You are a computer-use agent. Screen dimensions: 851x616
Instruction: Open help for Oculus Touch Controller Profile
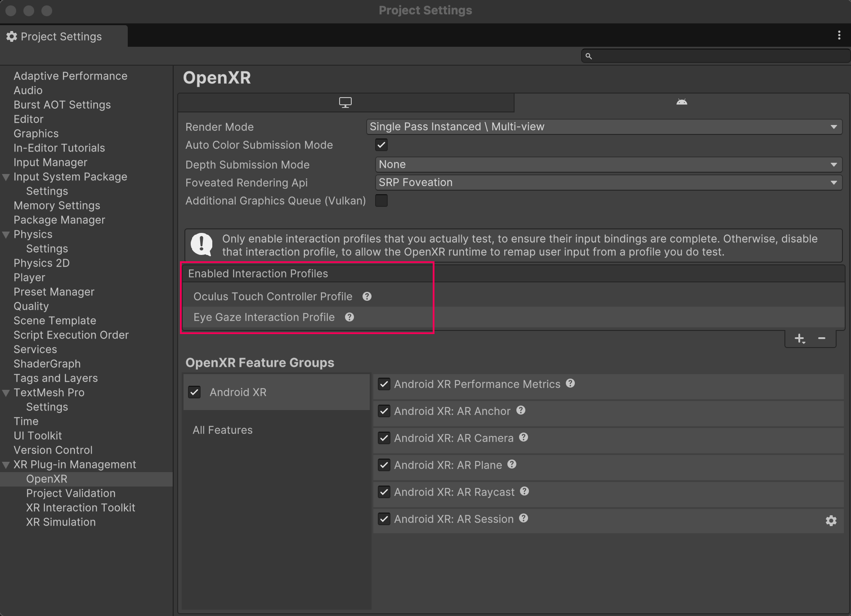tap(367, 296)
